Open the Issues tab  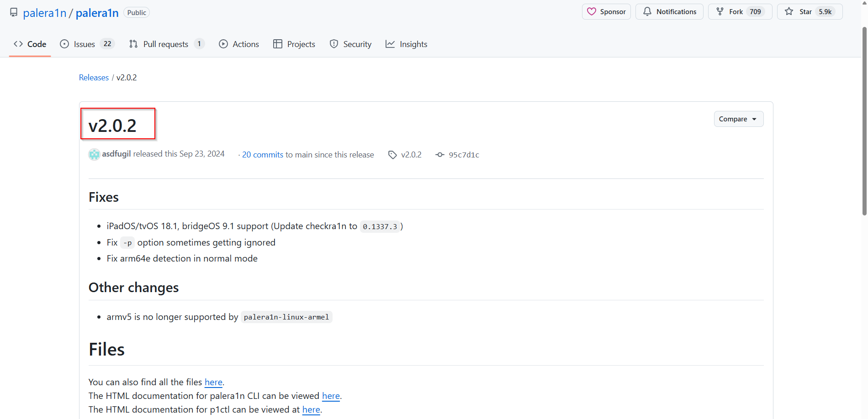87,44
